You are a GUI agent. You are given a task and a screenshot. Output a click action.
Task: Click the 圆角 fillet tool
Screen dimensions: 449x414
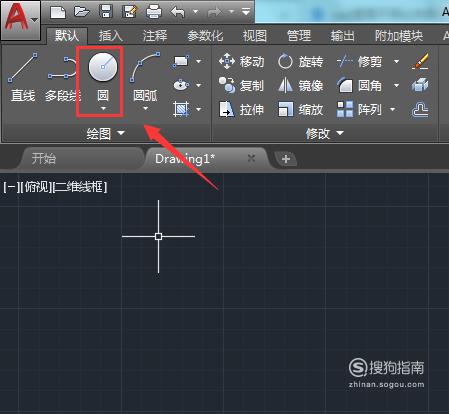coord(359,86)
